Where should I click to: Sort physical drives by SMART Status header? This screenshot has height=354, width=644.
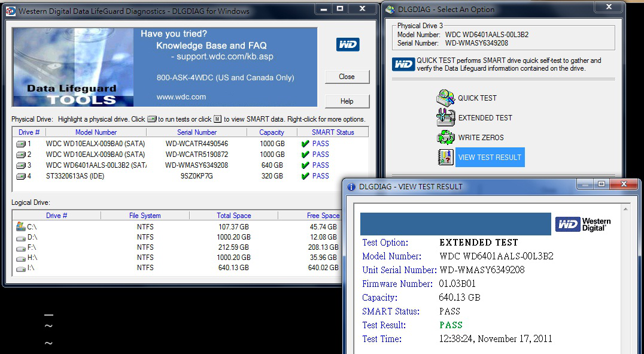pos(333,132)
